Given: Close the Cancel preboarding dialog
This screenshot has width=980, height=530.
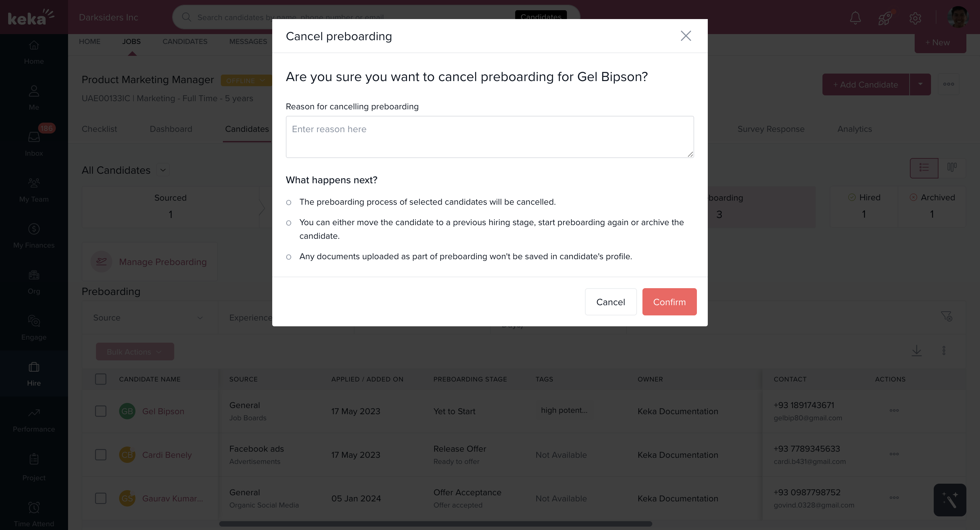Looking at the screenshot, I should [x=686, y=36].
